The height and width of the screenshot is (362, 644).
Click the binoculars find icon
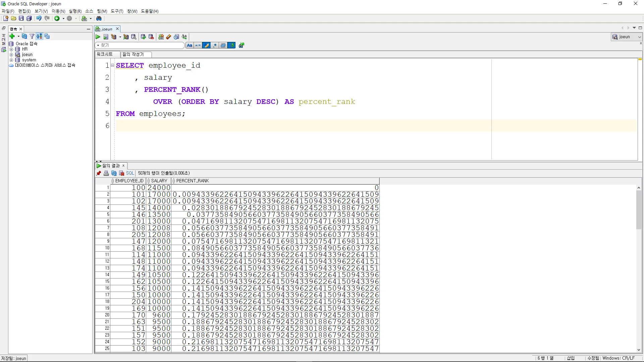point(99,18)
